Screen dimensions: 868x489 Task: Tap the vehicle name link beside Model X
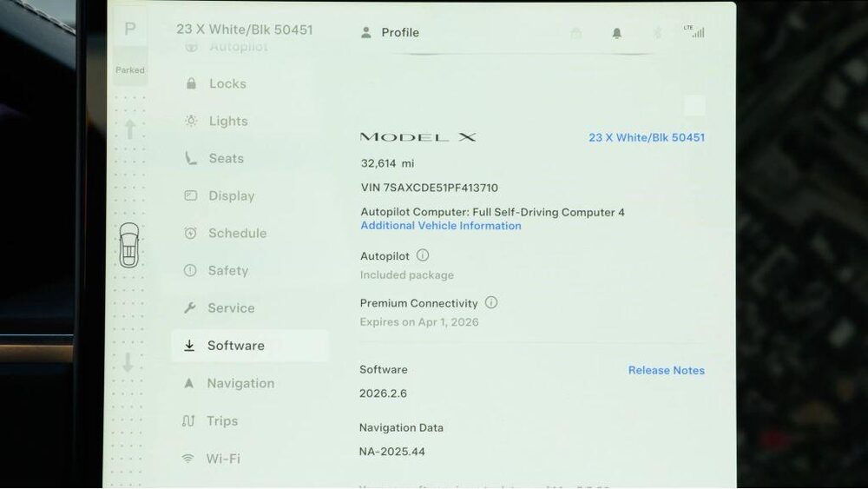tap(647, 137)
